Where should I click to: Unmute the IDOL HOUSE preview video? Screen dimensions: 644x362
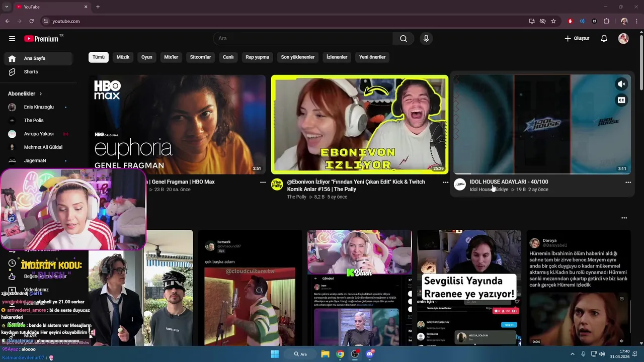pos(621,84)
